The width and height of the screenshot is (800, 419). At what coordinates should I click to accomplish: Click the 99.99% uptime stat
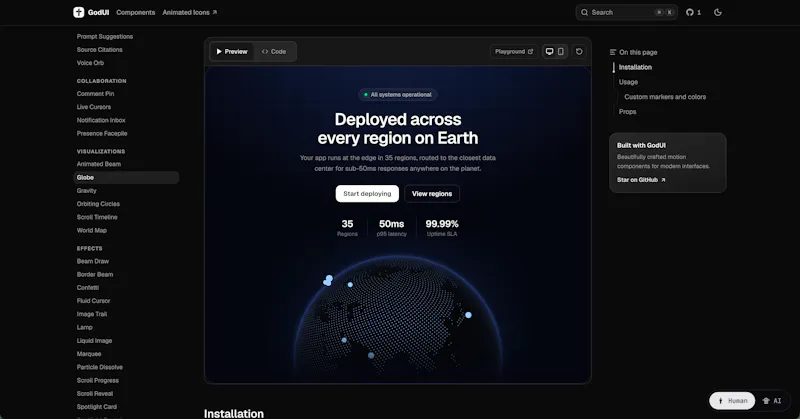click(x=442, y=228)
